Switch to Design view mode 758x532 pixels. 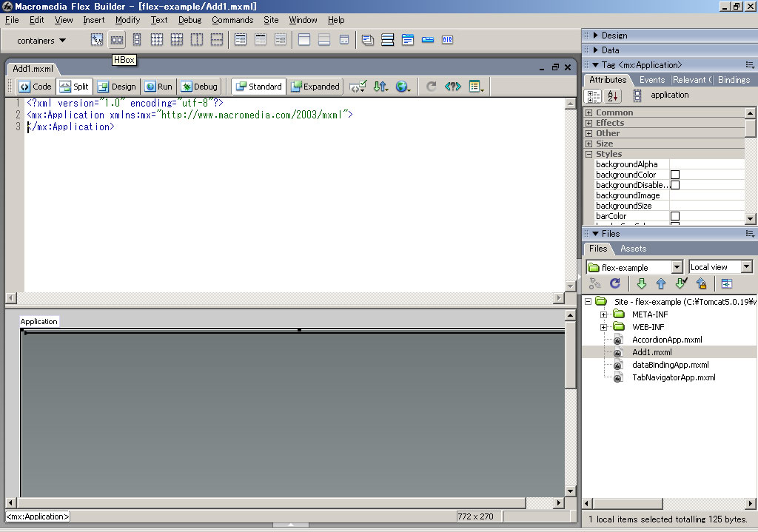coord(117,87)
